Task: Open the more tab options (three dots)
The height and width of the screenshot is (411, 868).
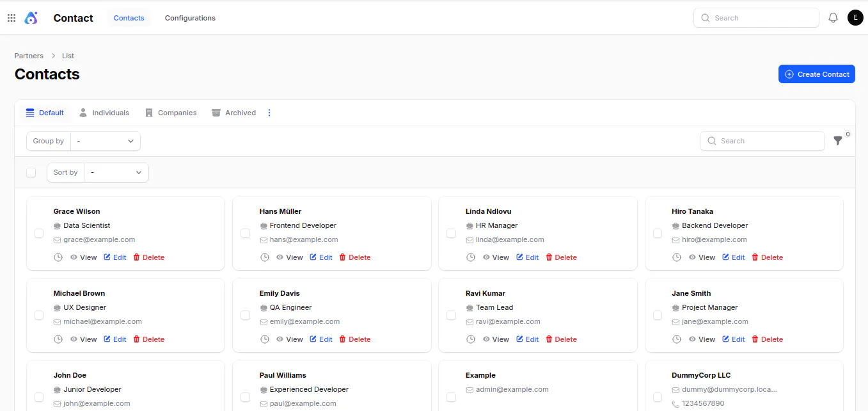Action: coord(269,113)
